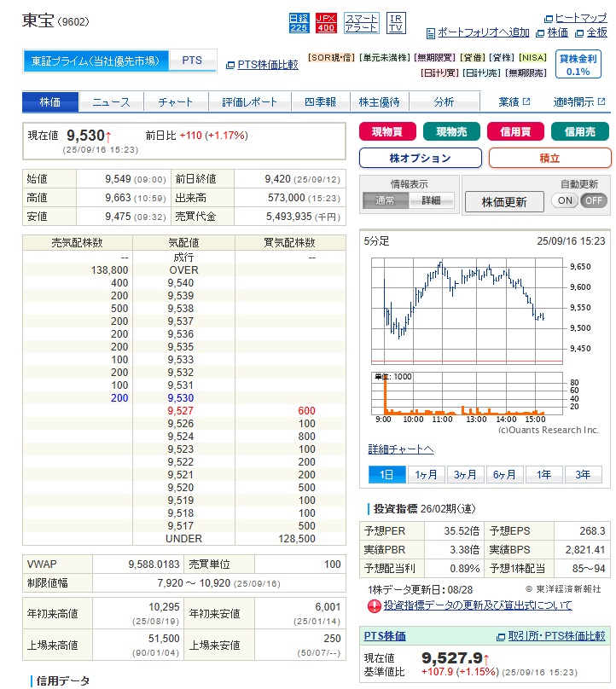616x689 pixels.
Task: Click bid price 9,520 in order book
Action: (180, 488)
